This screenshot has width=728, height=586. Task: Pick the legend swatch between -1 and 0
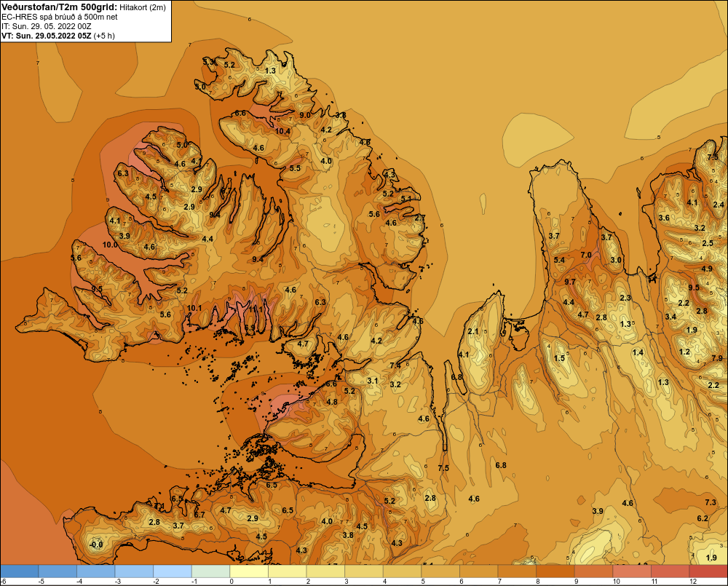[x=211, y=571]
